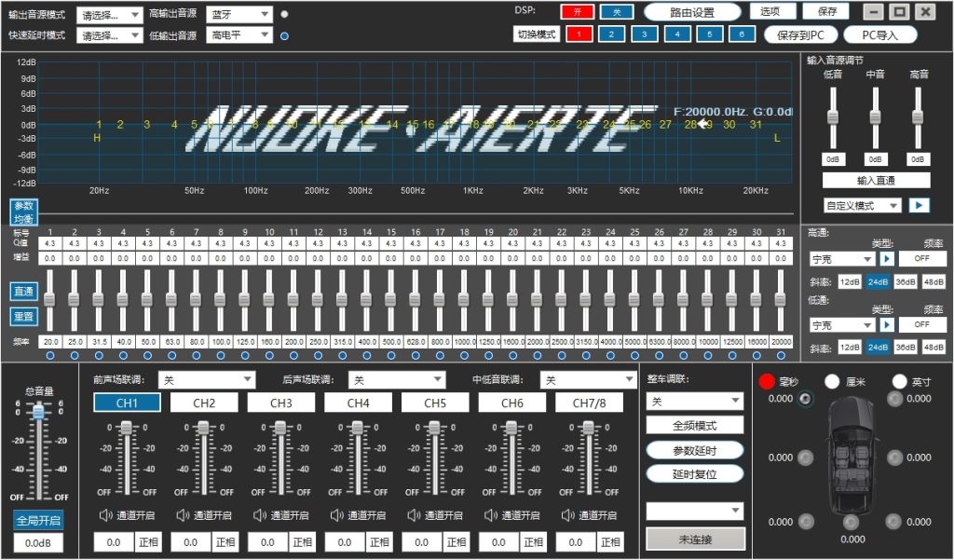Viewport: 954px width, 560px height.
Task: Switch to preset mode 3
Action: coord(645,34)
